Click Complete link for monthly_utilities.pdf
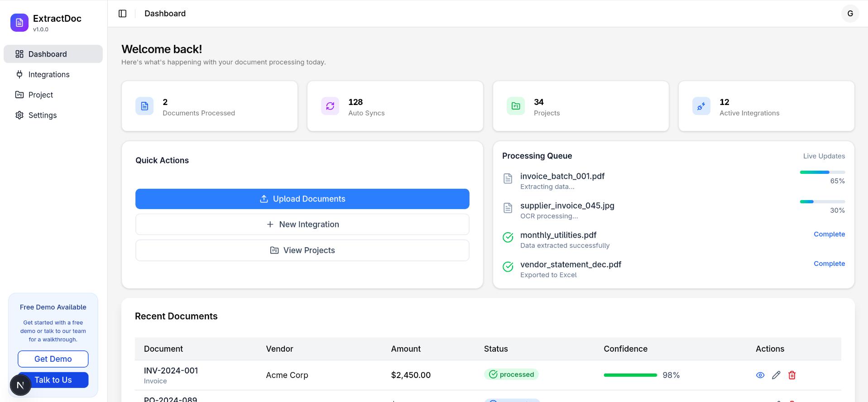 point(829,234)
